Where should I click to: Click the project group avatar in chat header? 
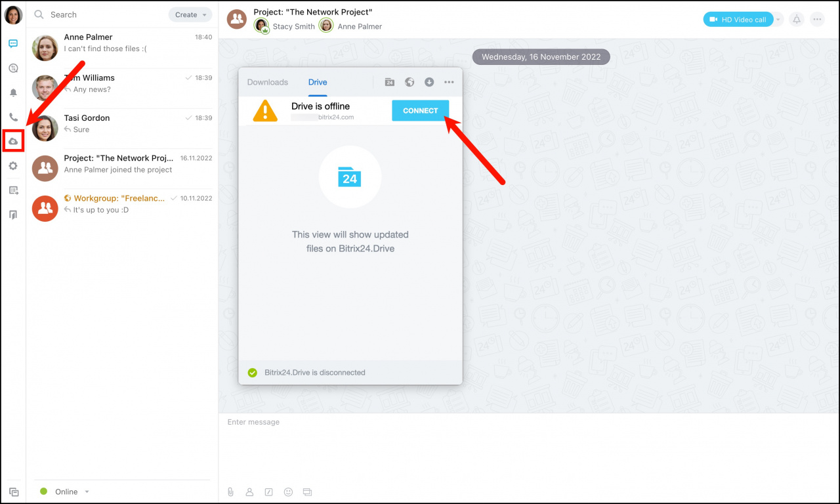237,19
